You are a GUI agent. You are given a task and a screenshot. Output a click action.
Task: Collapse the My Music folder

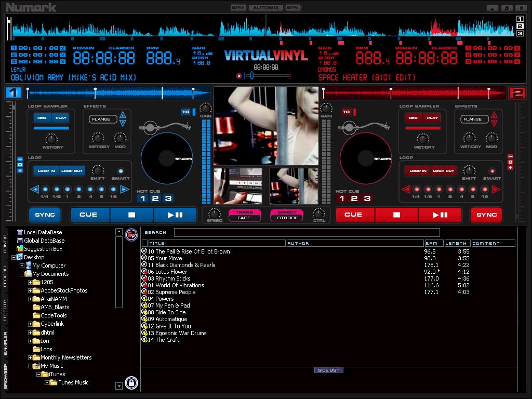[x=30, y=366]
